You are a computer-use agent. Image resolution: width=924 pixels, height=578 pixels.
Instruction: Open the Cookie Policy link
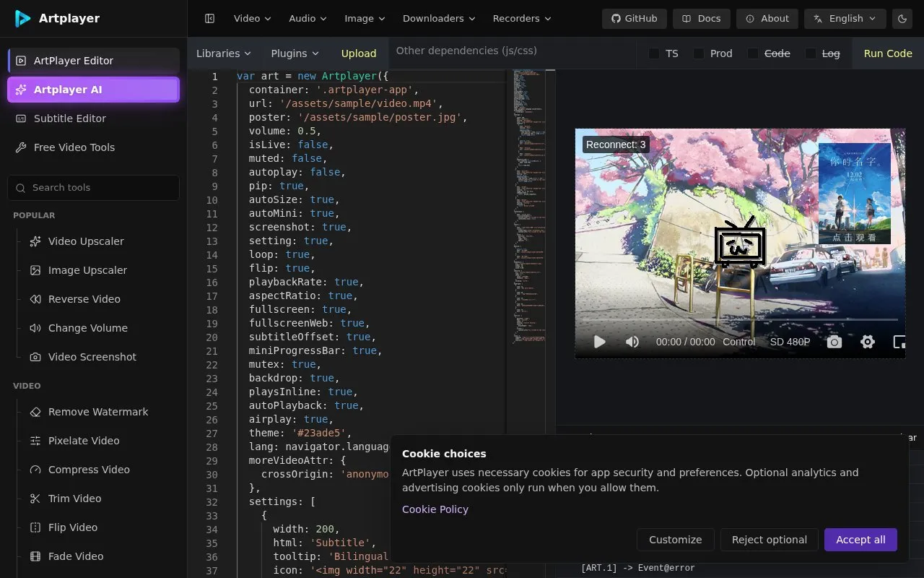(x=435, y=509)
